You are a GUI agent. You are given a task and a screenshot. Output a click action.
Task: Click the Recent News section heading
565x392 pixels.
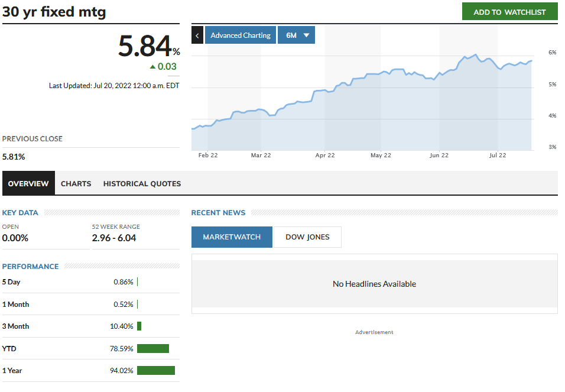coord(218,212)
